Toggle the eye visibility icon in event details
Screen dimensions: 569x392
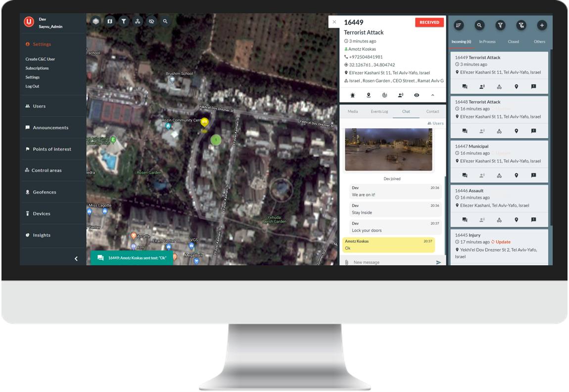pos(417,95)
